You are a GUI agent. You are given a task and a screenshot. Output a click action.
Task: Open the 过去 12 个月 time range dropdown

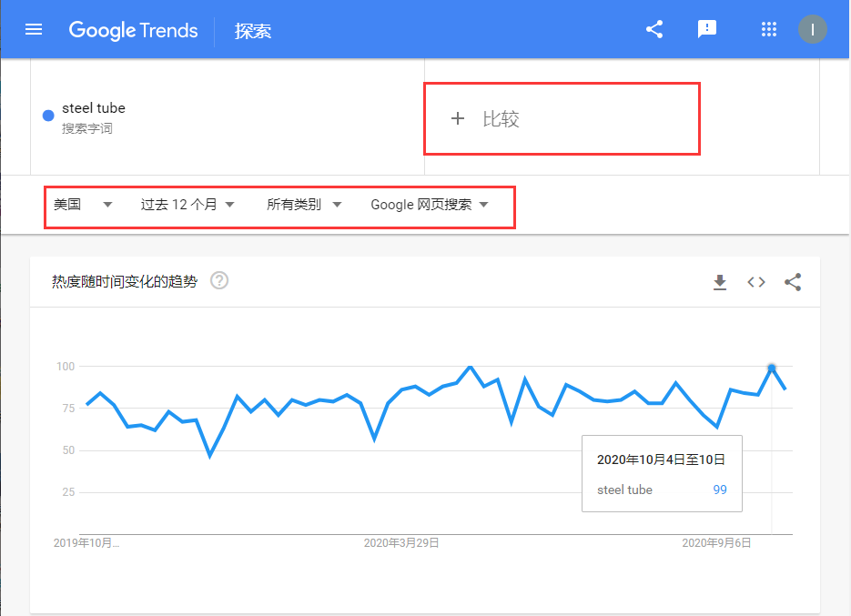pyautogui.click(x=187, y=205)
